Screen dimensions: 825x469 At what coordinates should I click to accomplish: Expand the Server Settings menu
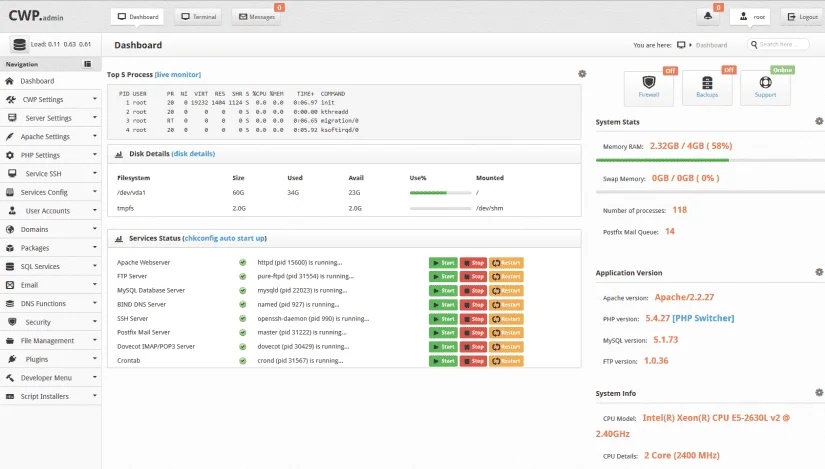tap(95, 117)
